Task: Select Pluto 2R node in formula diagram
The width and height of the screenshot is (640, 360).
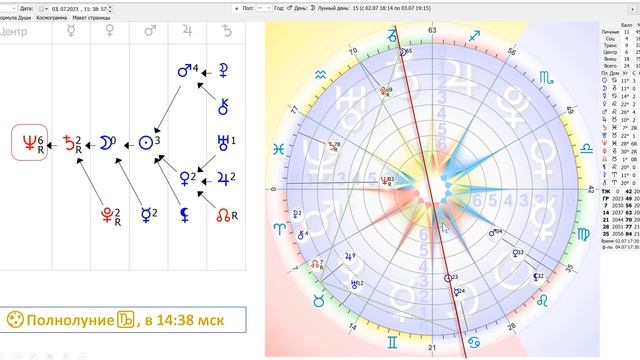Action: coord(110,216)
